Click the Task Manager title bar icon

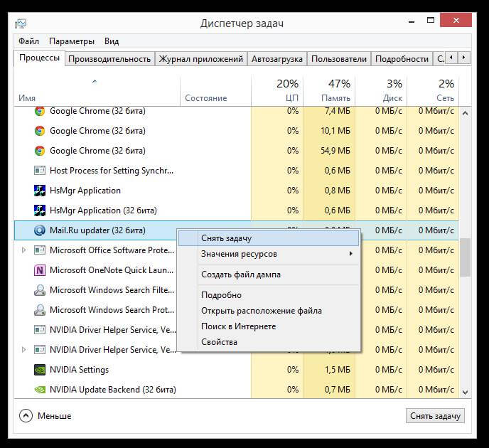[x=21, y=23]
